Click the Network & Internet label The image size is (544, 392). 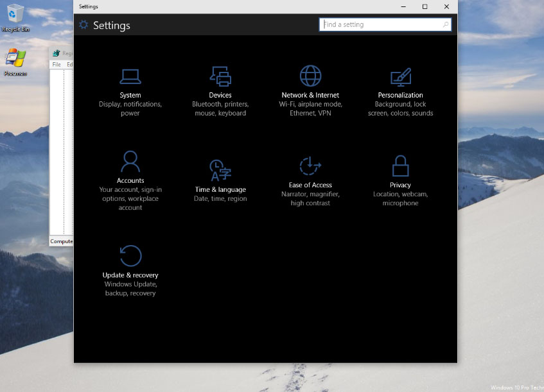(x=310, y=95)
